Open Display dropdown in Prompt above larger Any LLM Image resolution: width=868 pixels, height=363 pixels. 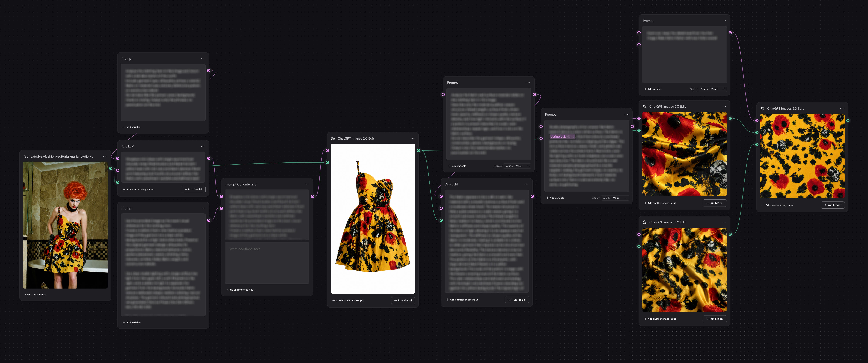tap(517, 166)
